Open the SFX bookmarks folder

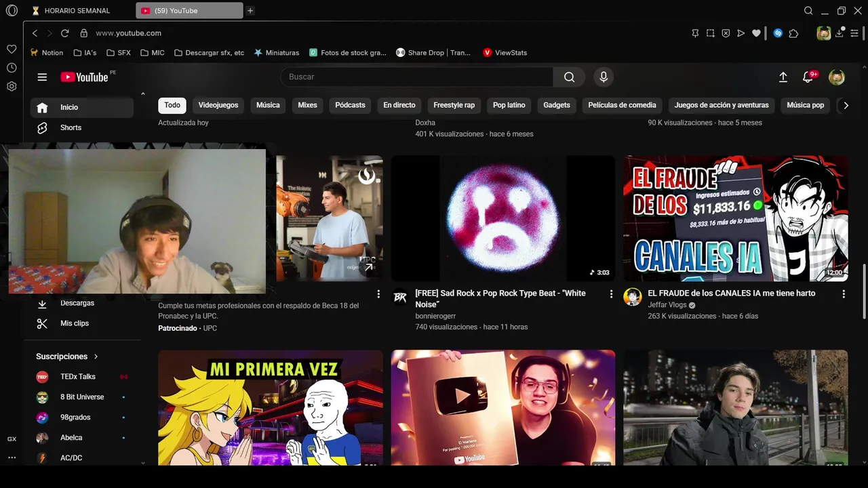(118, 53)
